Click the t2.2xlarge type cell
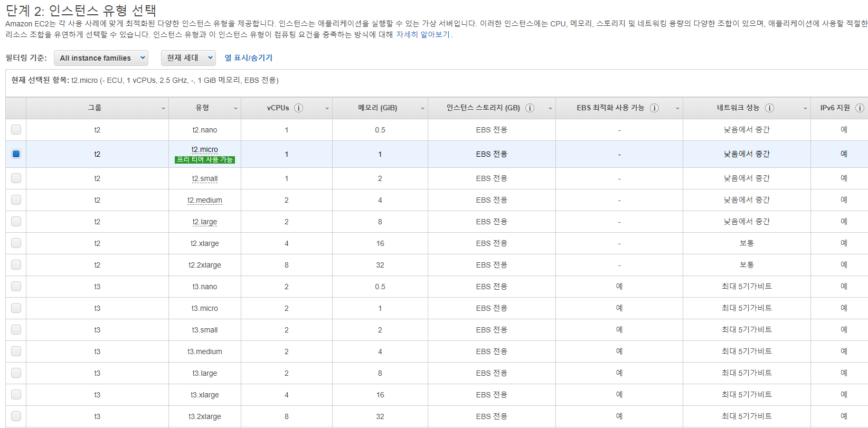Viewport: 868px width, 428px height. point(205,265)
